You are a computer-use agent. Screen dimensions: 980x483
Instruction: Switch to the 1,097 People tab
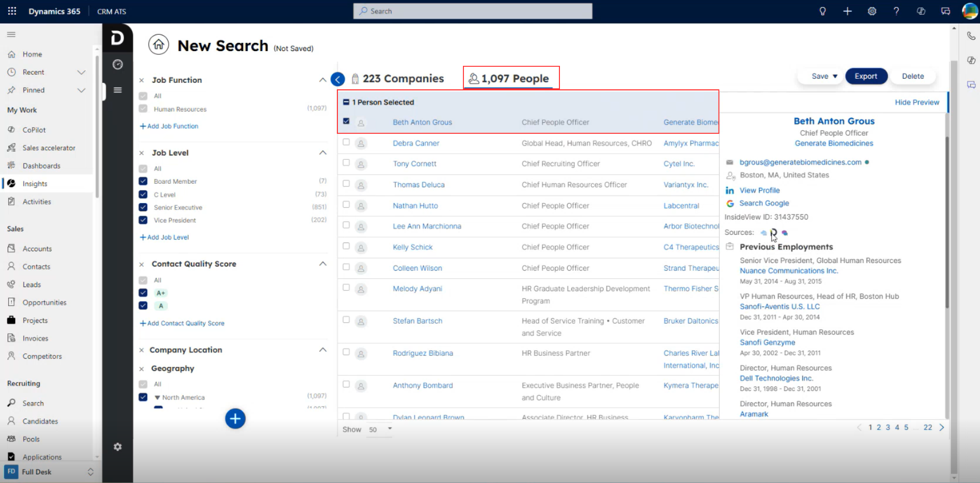click(509, 79)
